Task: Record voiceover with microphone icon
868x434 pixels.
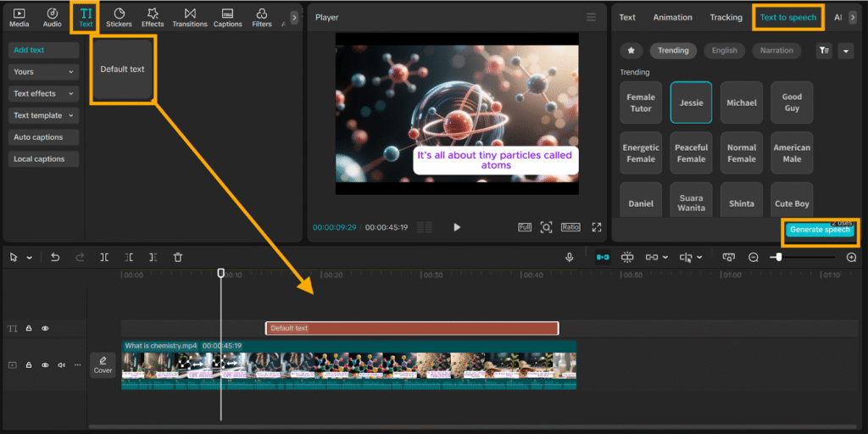Action: (569, 257)
